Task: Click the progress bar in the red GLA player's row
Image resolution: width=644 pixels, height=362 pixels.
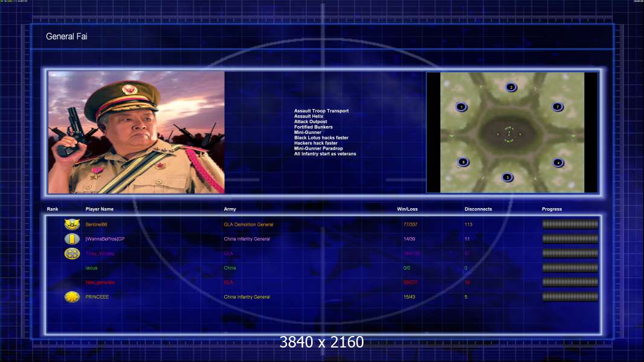Action: pos(570,282)
